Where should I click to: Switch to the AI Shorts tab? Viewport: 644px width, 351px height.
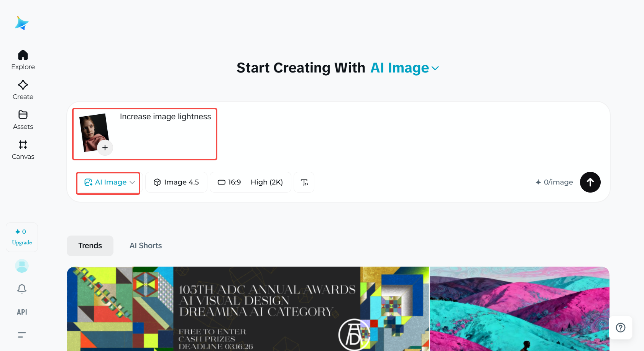pos(146,246)
